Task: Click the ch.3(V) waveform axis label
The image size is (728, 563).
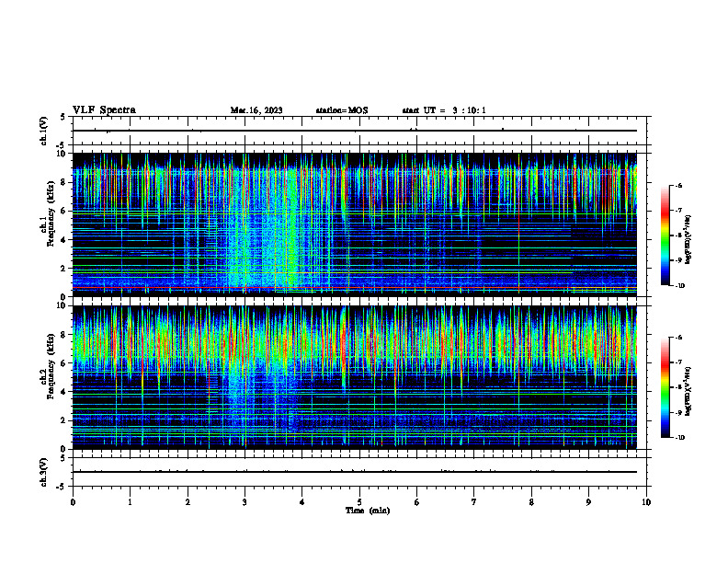Action: pos(43,472)
